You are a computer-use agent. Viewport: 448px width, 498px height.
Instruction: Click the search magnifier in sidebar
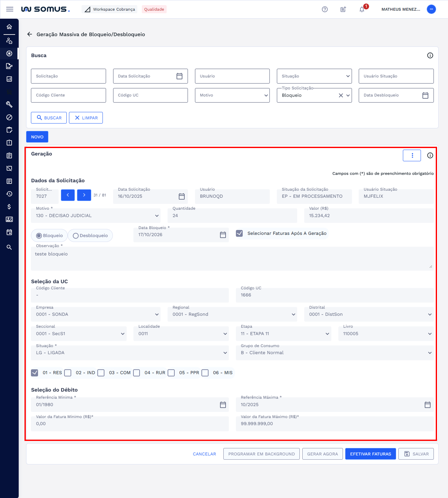[9, 247]
